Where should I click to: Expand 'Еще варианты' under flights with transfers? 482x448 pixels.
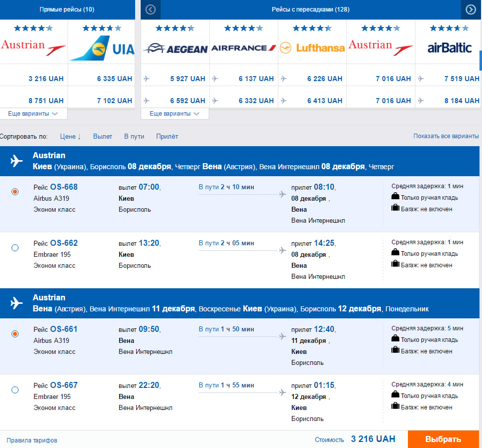coord(175,114)
